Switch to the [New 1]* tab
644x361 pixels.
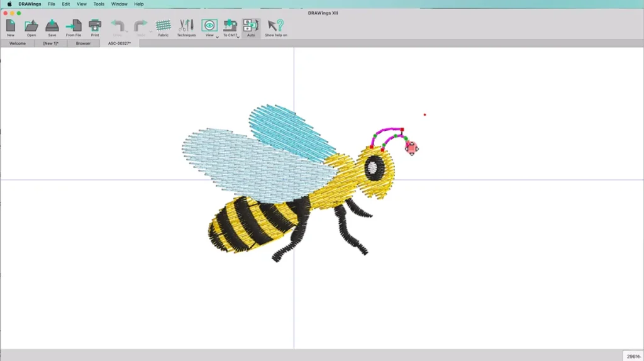coord(50,43)
